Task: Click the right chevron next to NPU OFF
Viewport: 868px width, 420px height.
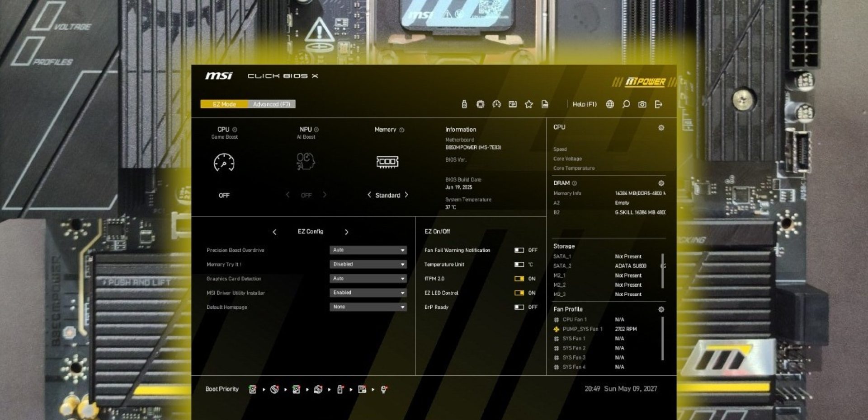Action: (325, 195)
